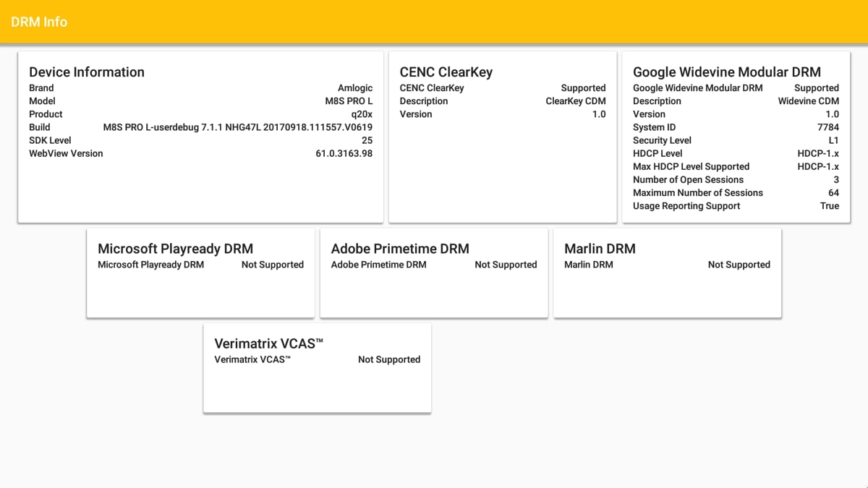Open the Marlin DRM card
This screenshot has height=488, width=868.
(667, 273)
